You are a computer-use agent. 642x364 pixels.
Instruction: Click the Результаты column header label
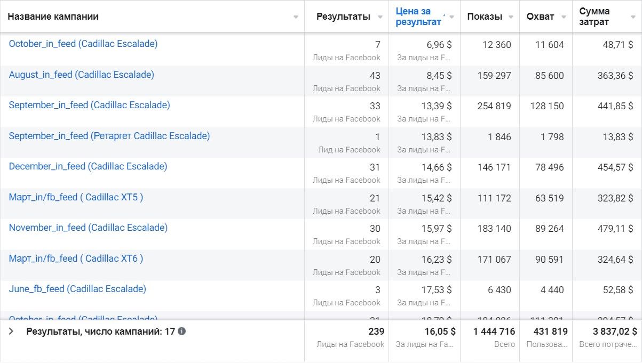pyautogui.click(x=343, y=17)
